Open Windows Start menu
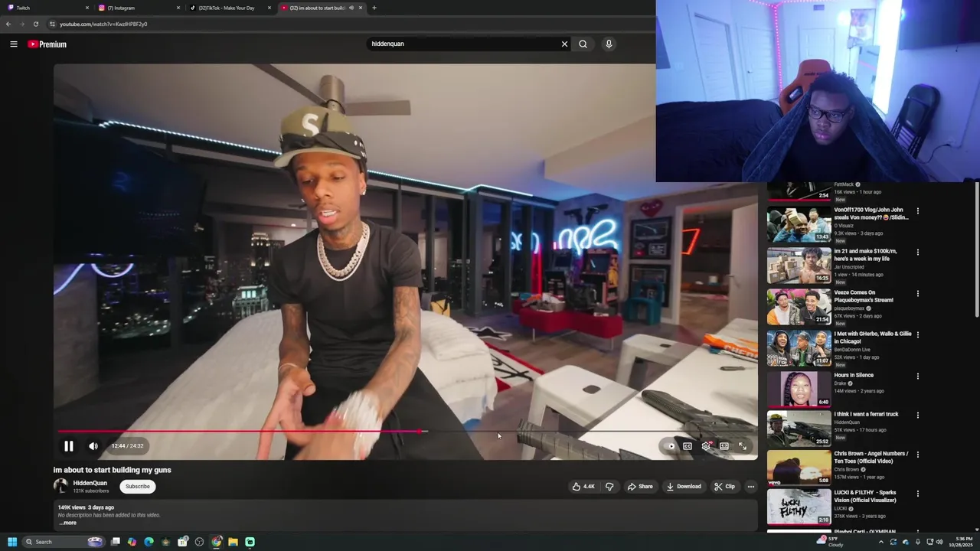Viewport: 980px width, 551px height. click(x=12, y=542)
